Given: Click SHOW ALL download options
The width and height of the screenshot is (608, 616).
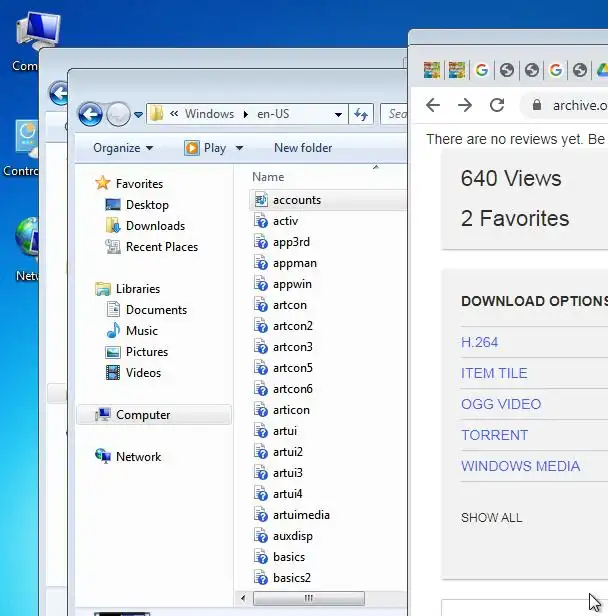Looking at the screenshot, I should tap(492, 518).
